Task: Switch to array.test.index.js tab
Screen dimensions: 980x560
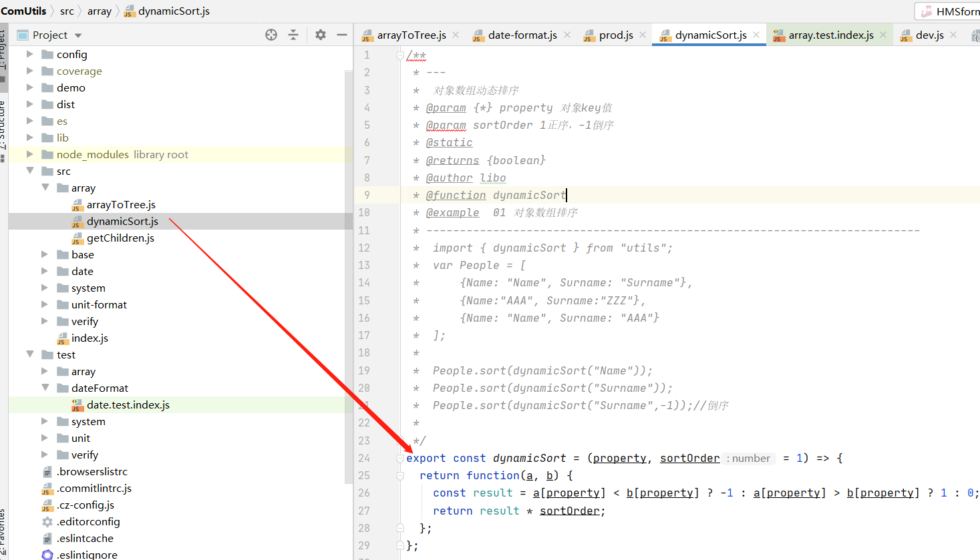Action: tap(830, 35)
